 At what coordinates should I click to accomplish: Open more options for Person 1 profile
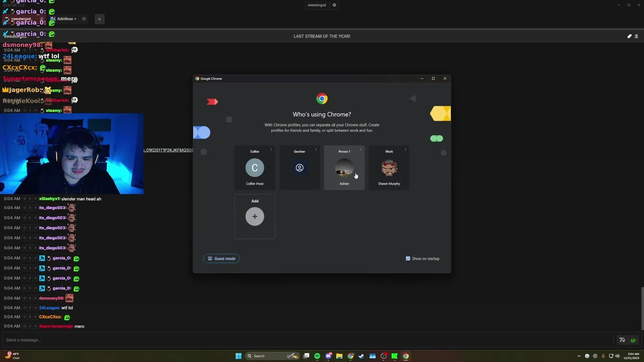click(360, 150)
